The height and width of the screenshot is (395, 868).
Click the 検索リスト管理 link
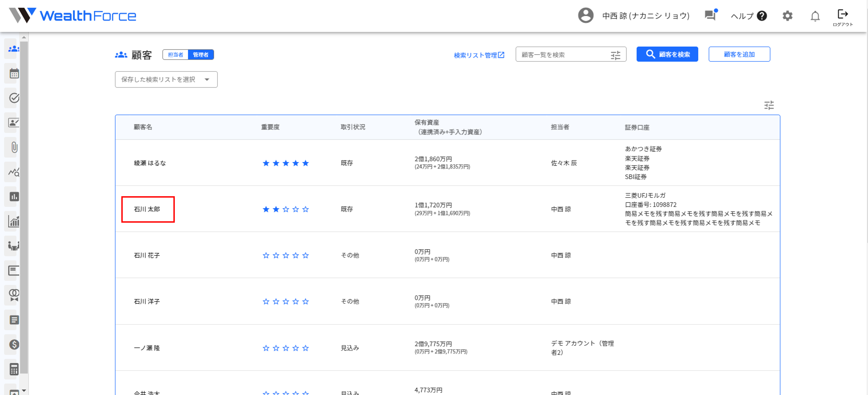tap(479, 55)
